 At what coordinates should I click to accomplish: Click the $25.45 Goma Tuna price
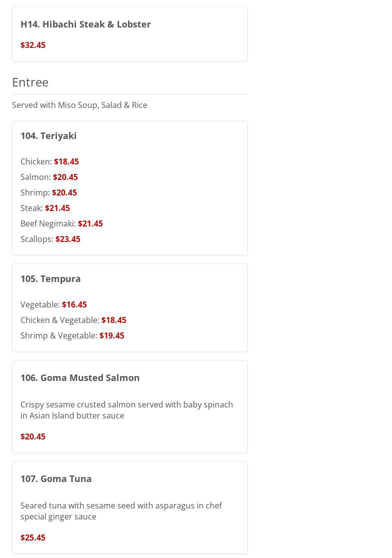coord(33,537)
